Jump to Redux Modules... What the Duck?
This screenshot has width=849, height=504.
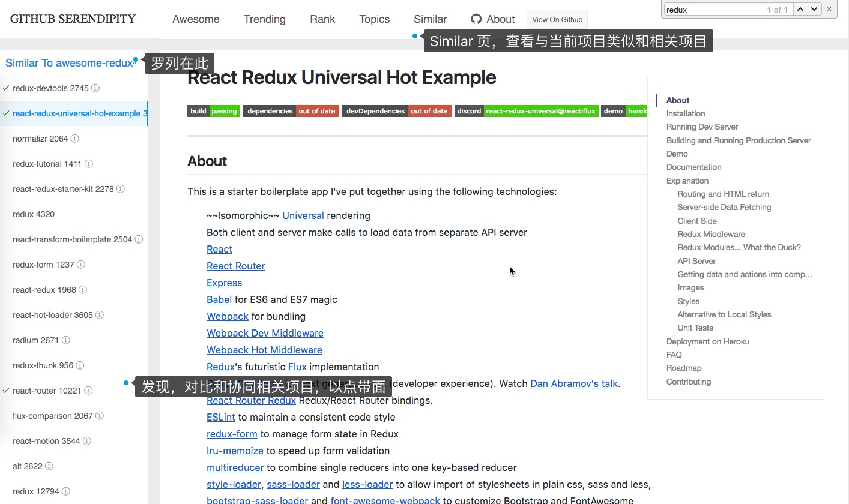pyautogui.click(x=739, y=247)
